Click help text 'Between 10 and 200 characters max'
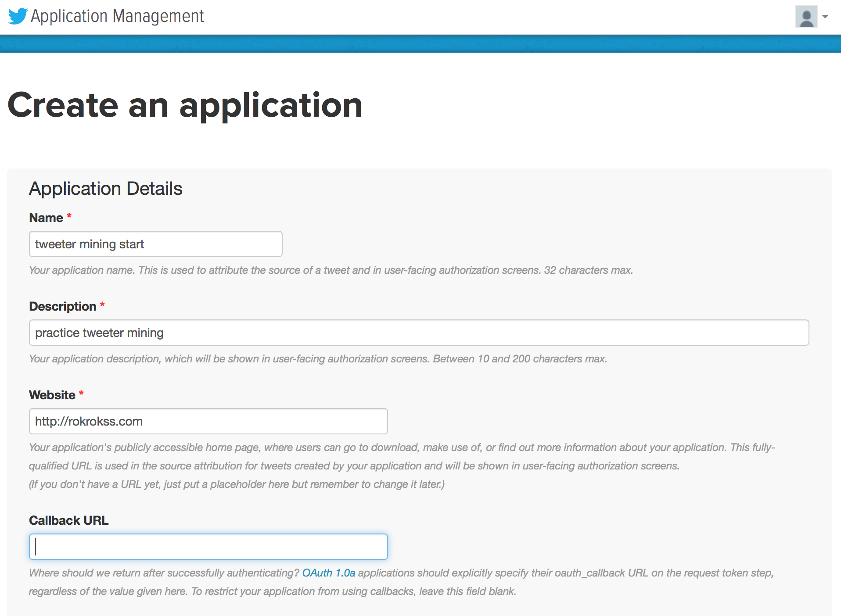 (x=520, y=359)
